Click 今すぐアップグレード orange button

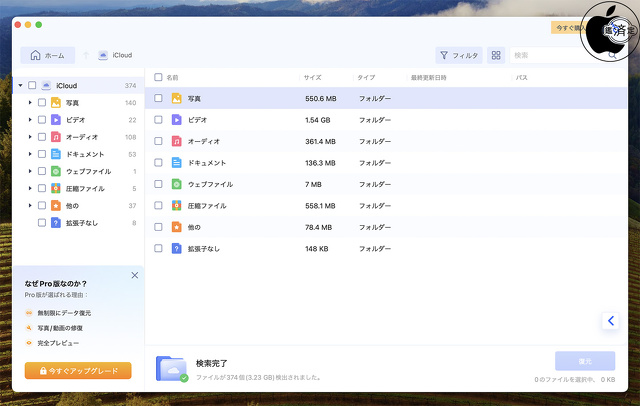click(x=78, y=371)
